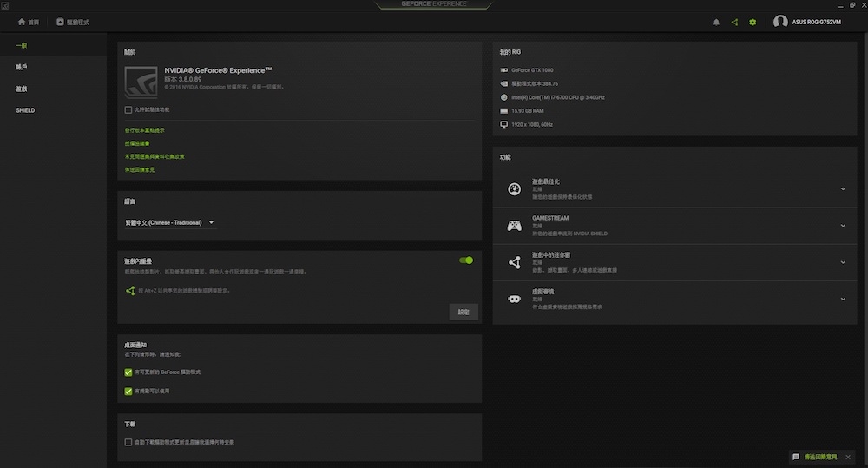The image size is (868, 468).
Task: Click the virtual reality headset icon
Action: click(514, 299)
